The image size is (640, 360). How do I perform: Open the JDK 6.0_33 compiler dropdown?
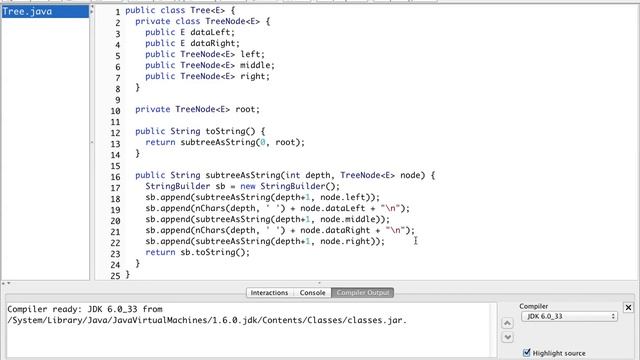(x=569, y=316)
